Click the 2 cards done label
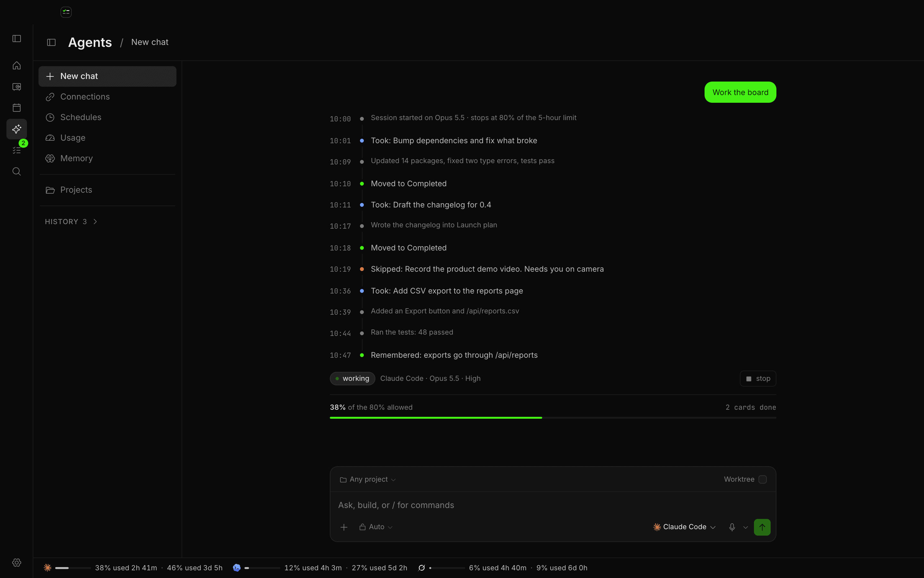Screen dimensions: 924x578 [751, 407]
